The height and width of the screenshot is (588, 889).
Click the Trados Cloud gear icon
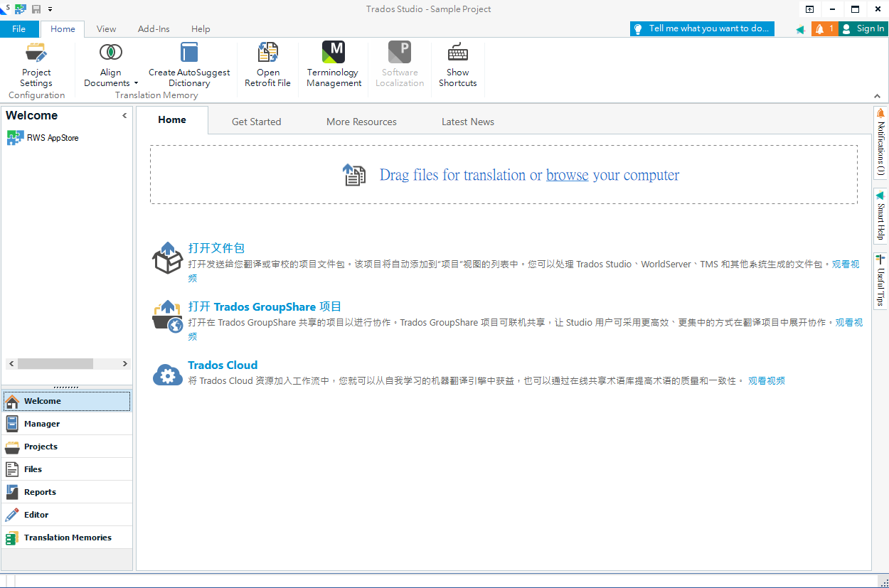click(x=168, y=374)
